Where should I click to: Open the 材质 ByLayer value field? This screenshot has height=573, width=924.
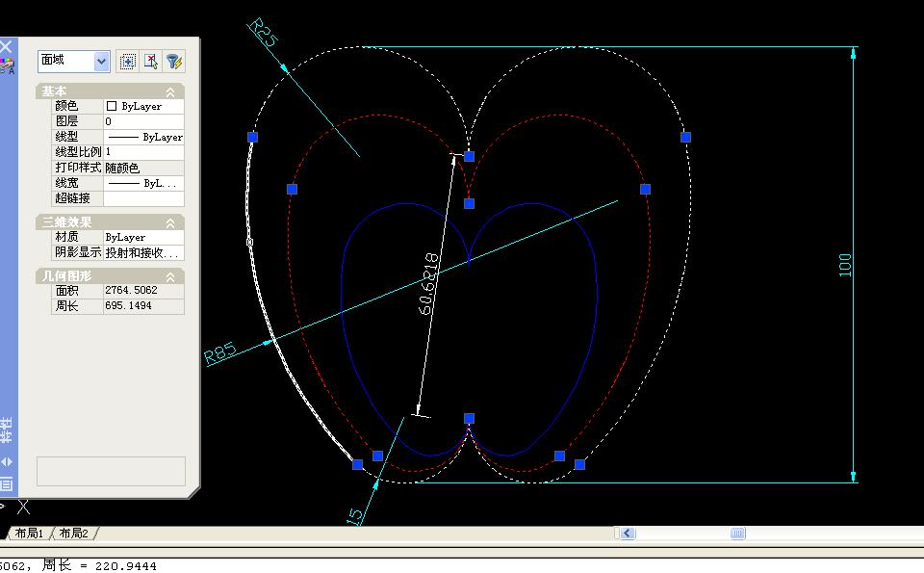coord(143,237)
